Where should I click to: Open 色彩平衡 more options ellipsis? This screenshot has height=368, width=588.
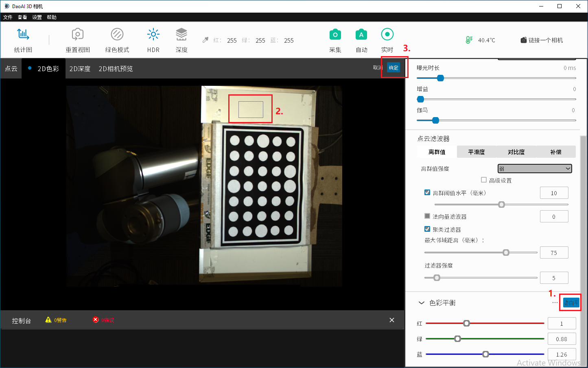tap(555, 303)
